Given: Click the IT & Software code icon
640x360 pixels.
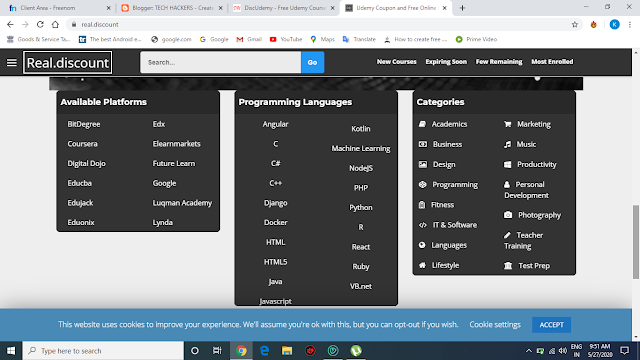Looking at the screenshot, I should click(423, 225).
